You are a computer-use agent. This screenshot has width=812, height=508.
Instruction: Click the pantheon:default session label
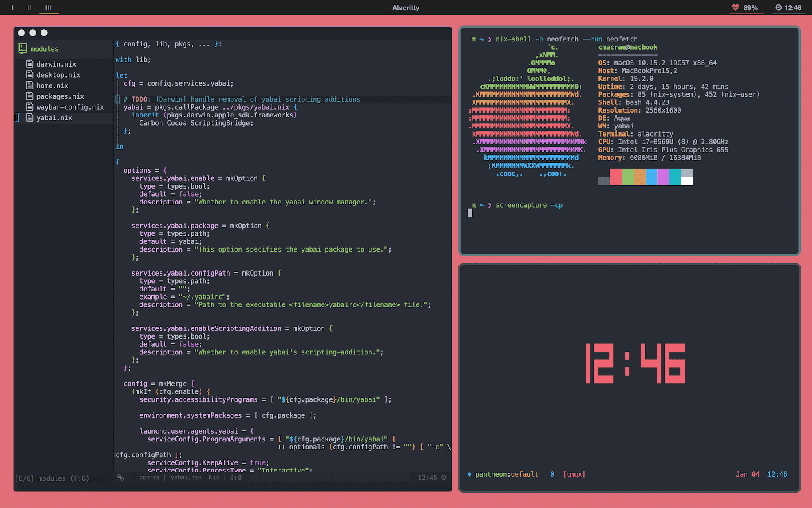pos(507,474)
